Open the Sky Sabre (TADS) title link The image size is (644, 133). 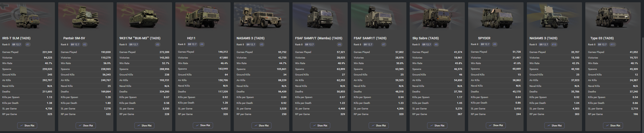point(425,38)
